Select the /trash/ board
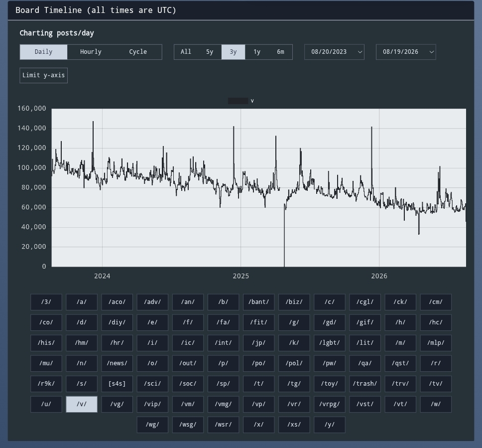Image resolution: width=482 pixels, height=448 pixels. (x=365, y=384)
